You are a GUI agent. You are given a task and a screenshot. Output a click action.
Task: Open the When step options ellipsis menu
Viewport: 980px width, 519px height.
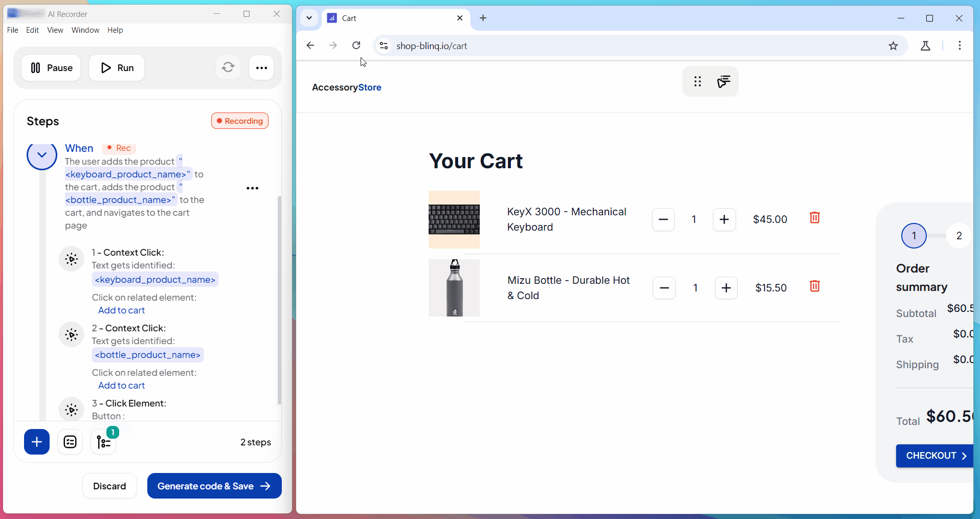coord(252,188)
